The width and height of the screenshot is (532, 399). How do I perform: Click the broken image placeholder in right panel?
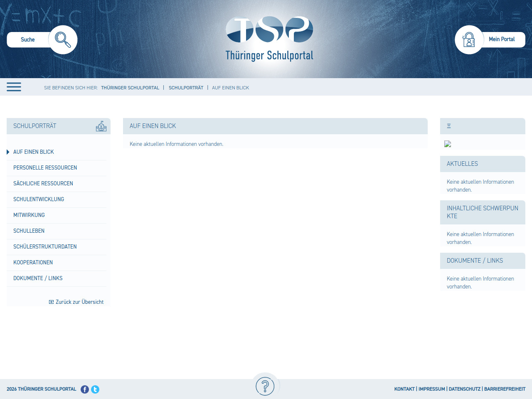tap(448, 144)
